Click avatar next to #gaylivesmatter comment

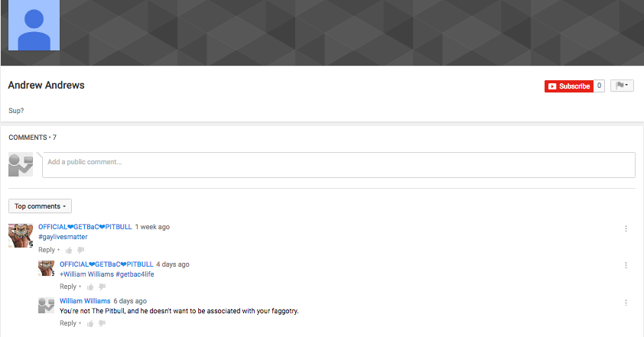click(21, 235)
